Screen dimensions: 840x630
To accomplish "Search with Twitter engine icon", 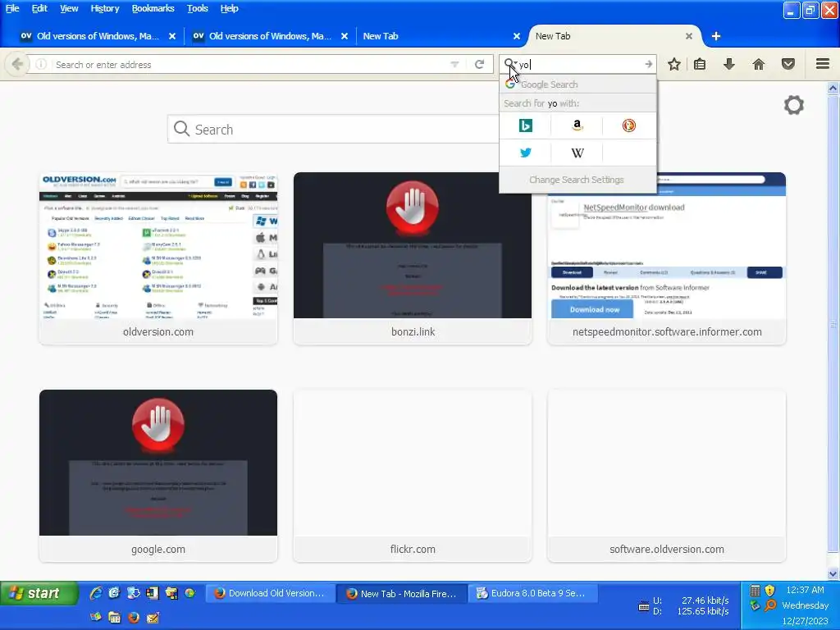I will pyautogui.click(x=525, y=153).
